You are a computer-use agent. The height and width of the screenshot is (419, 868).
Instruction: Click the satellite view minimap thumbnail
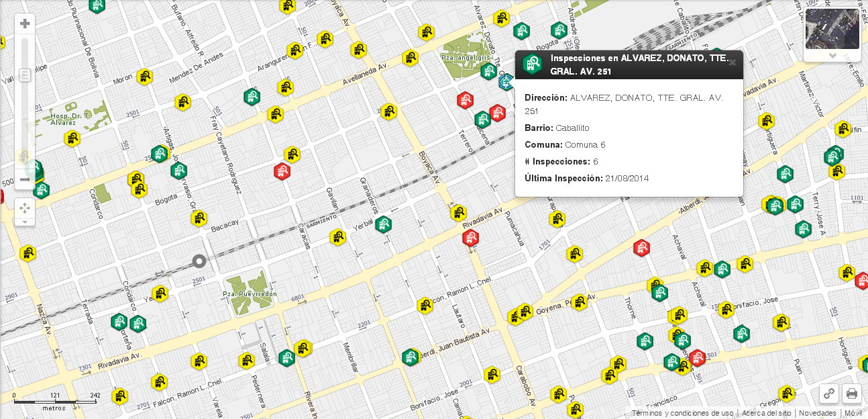point(832,30)
